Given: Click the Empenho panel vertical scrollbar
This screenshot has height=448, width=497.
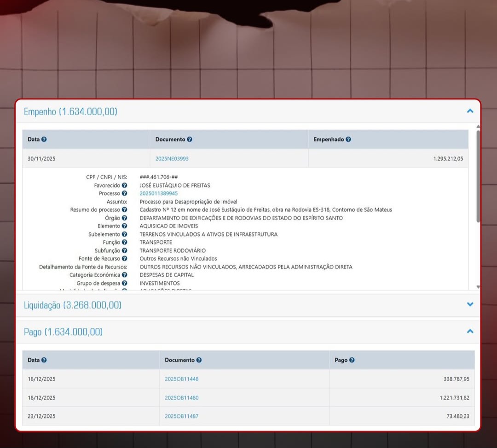Looking at the screenshot, I should (x=478, y=175).
